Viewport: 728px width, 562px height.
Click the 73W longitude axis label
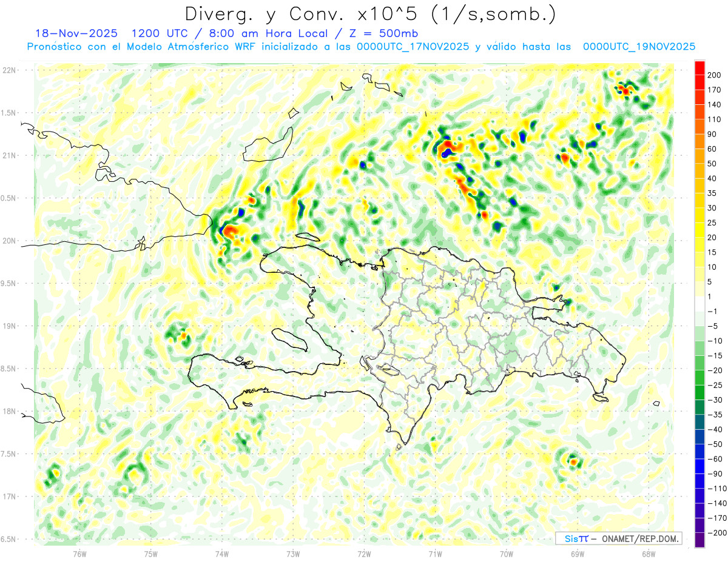(x=293, y=554)
